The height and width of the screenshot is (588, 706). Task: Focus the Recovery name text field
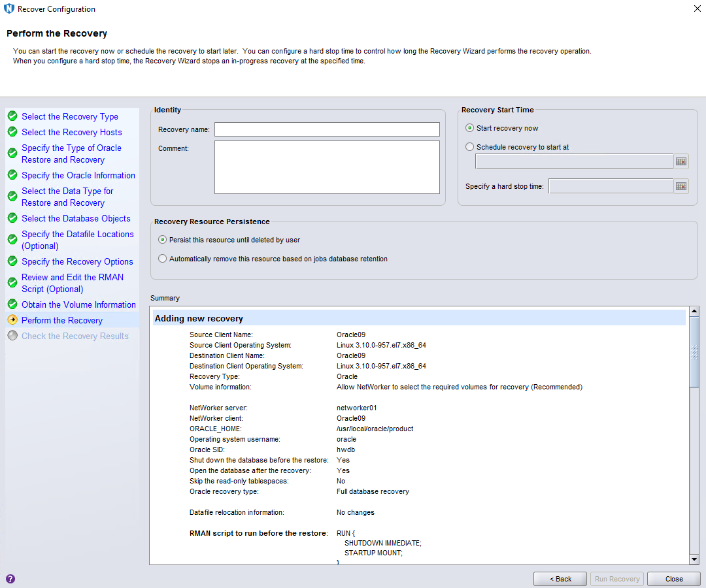coord(327,129)
